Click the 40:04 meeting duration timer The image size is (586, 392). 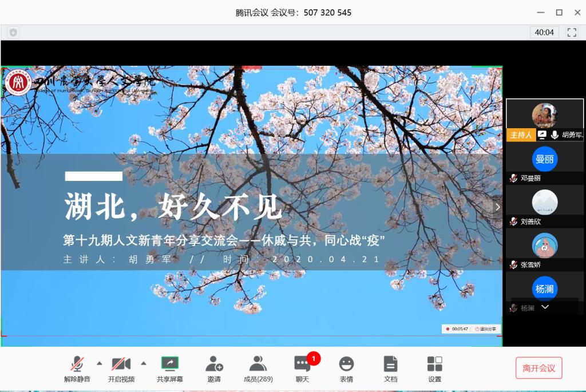coord(544,32)
